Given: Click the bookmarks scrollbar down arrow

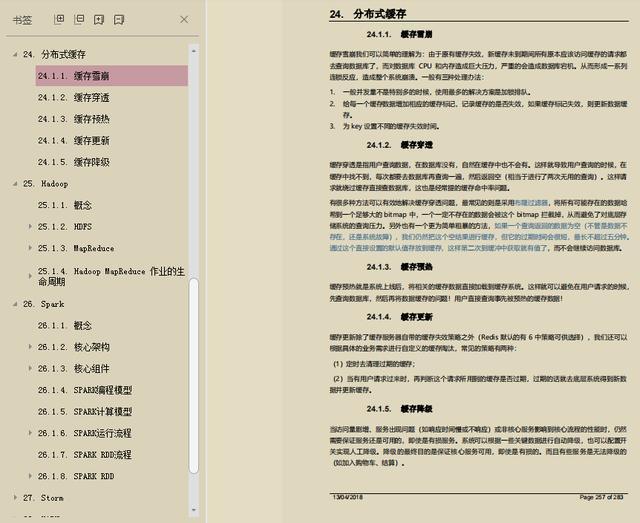Looking at the screenshot, I should click(194, 510).
